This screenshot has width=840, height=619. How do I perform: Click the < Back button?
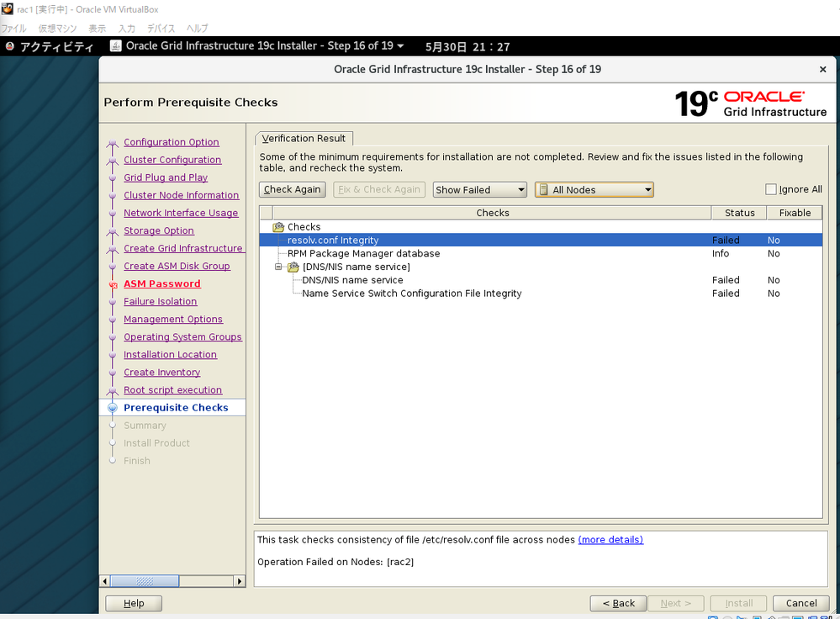click(x=618, y=604)
